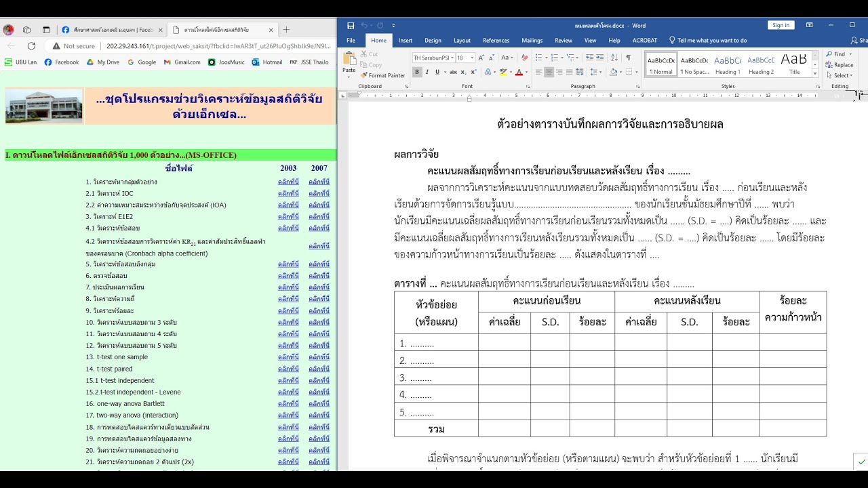This screenshot has width=868, height=488.
Task: Apply subscript formatting
Action: pyautogui.click(x=463, y=72)
